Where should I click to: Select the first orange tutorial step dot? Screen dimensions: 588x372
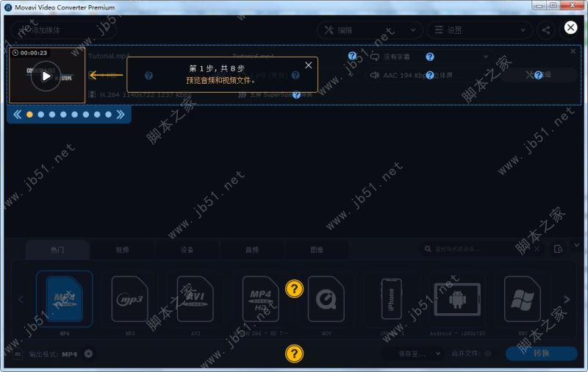click(x=29, y=115)
